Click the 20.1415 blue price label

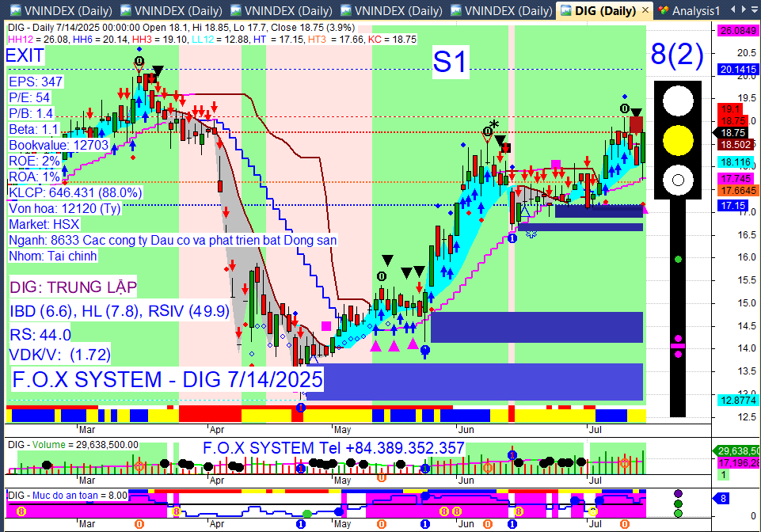(738, 70)
